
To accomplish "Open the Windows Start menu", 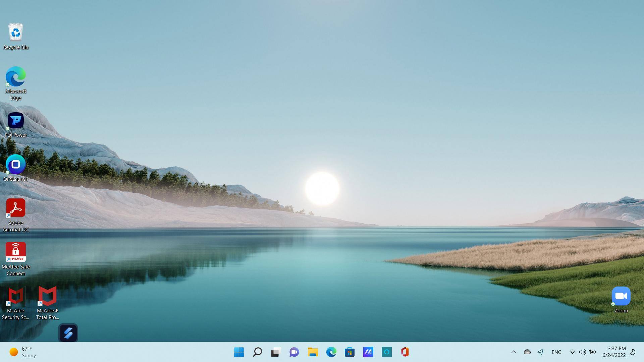I will point(239,352).
